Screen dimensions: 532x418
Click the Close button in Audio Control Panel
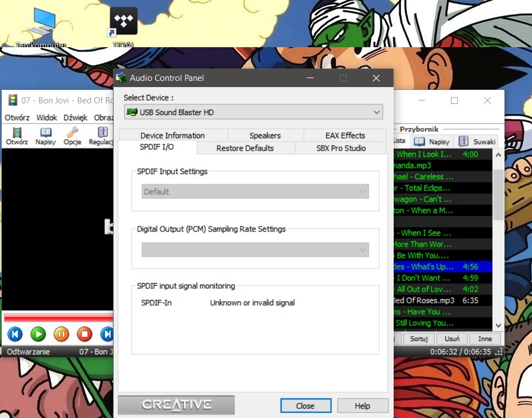click(305, 406)
